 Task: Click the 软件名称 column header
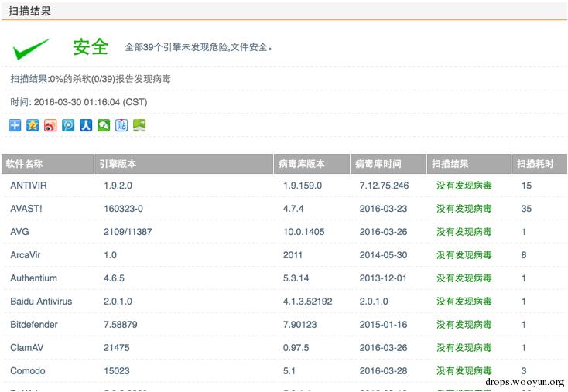coord(47,164)
